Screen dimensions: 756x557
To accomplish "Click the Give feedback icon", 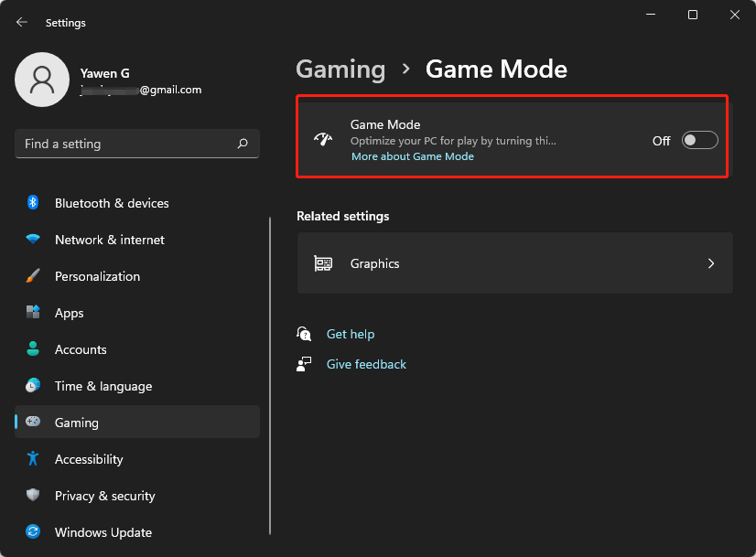I will pos(304,363).
